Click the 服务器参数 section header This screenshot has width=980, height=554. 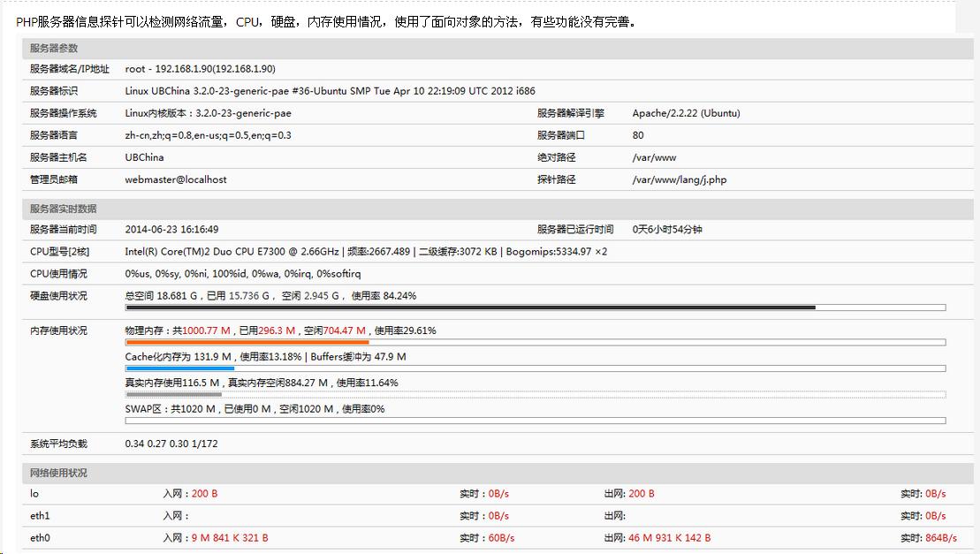tap(498, 48)
